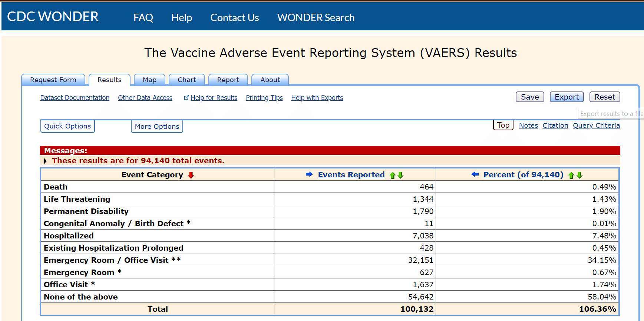Sort Percent column ascending with green up arrow
The height and width of the screenshot is (321, 644).
coord(571,175)
